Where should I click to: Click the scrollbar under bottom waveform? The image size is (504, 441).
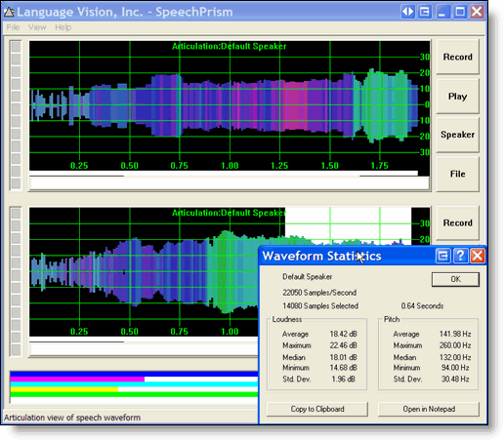pyautogui.click(x=144, y=349)
